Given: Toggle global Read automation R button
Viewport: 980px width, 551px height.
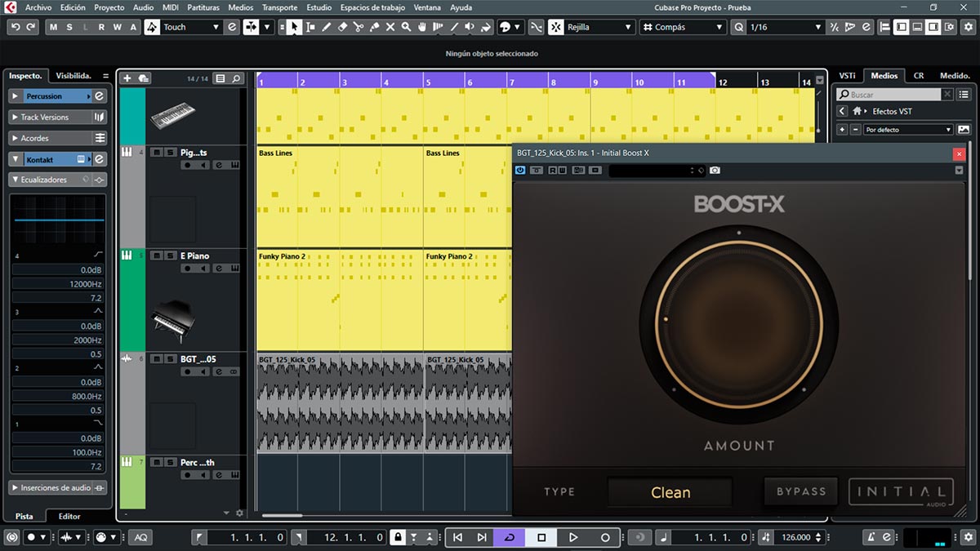Looking at the screenshot, I should (101, 27).
